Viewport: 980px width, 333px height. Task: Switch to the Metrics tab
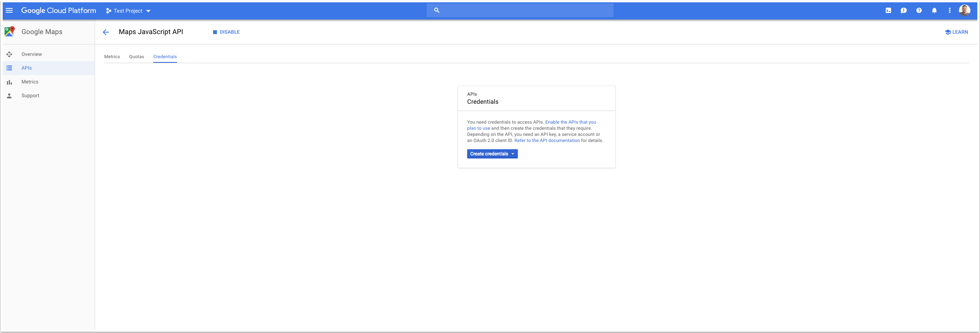112,57
